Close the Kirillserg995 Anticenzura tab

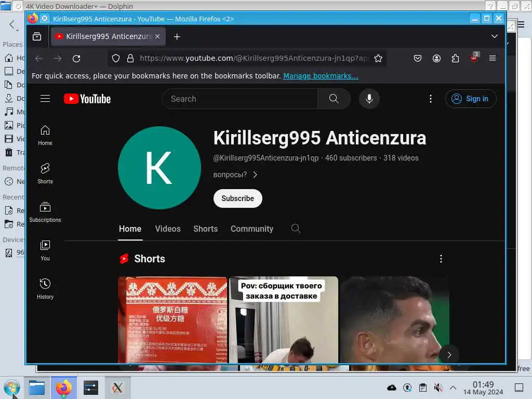157,36
